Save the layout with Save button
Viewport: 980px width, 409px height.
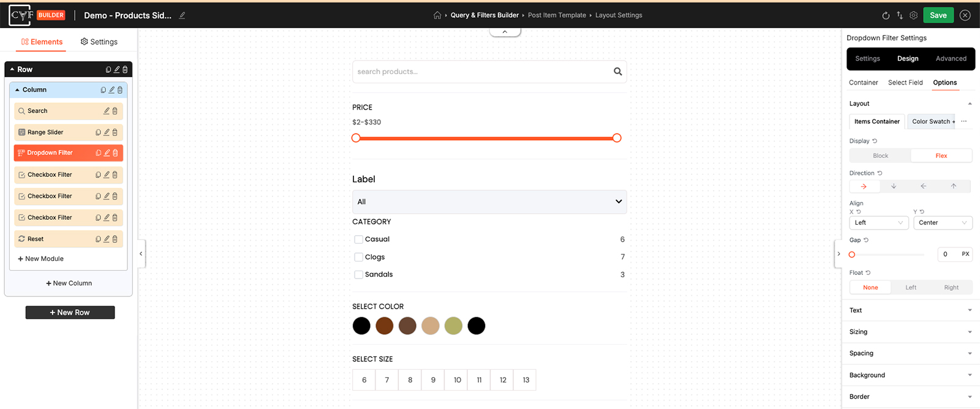938,15
